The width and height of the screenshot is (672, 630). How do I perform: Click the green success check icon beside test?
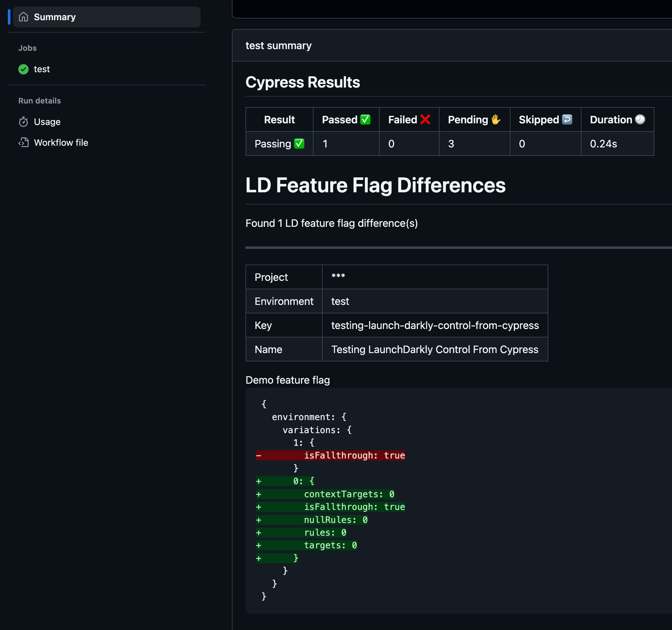click(x=23, y=69)
